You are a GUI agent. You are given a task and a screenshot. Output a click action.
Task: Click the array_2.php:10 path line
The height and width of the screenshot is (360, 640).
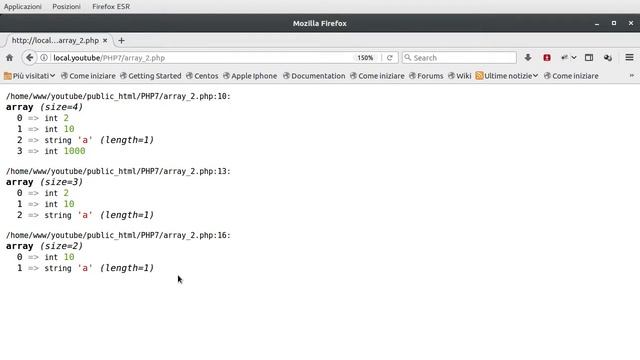118,96
